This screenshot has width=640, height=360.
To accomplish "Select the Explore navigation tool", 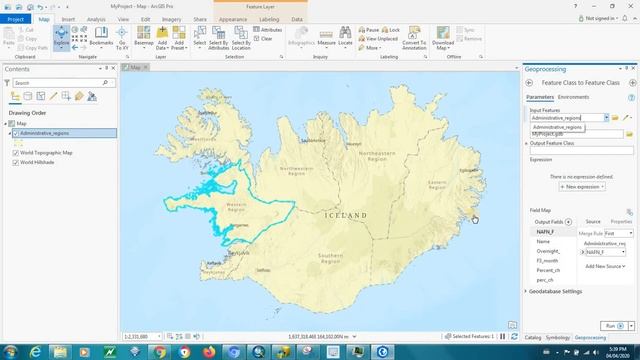I will pos(61,38).
